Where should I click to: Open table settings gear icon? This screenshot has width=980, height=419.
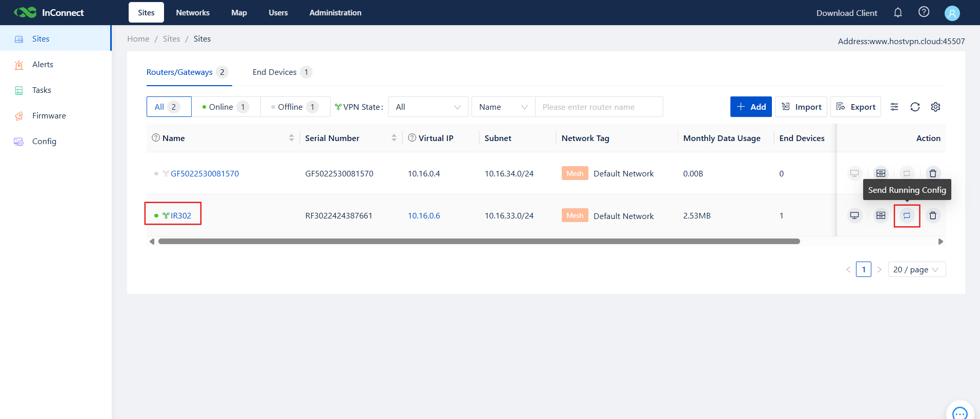click(935, 107)
